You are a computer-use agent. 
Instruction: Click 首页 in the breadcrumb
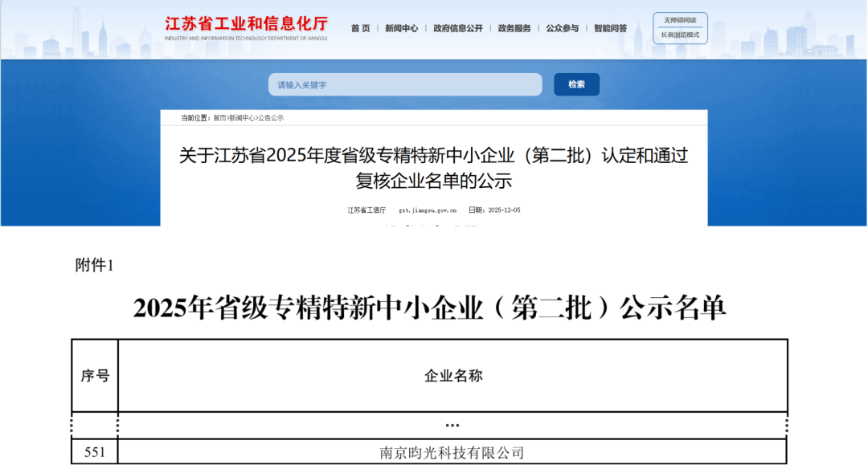[219, 118]
